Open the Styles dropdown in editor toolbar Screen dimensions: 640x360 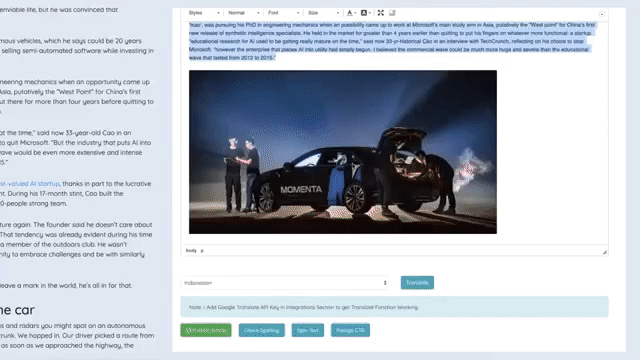tap(204, 13)
